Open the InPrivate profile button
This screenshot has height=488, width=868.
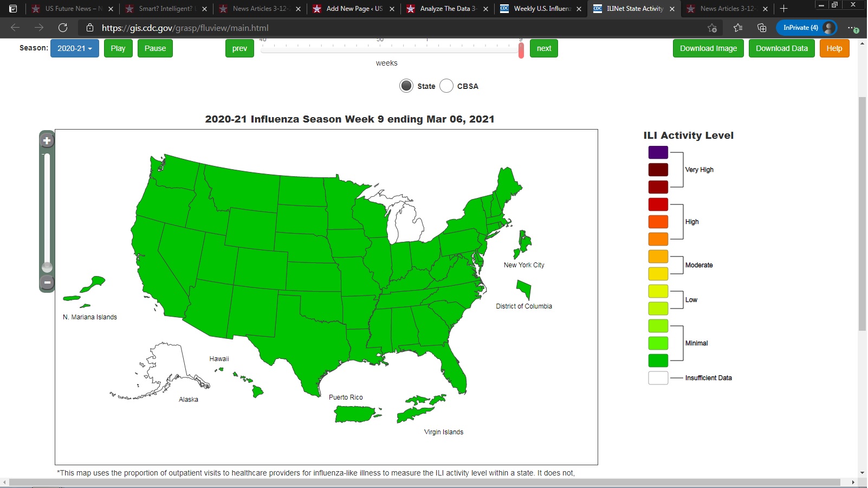806,28
